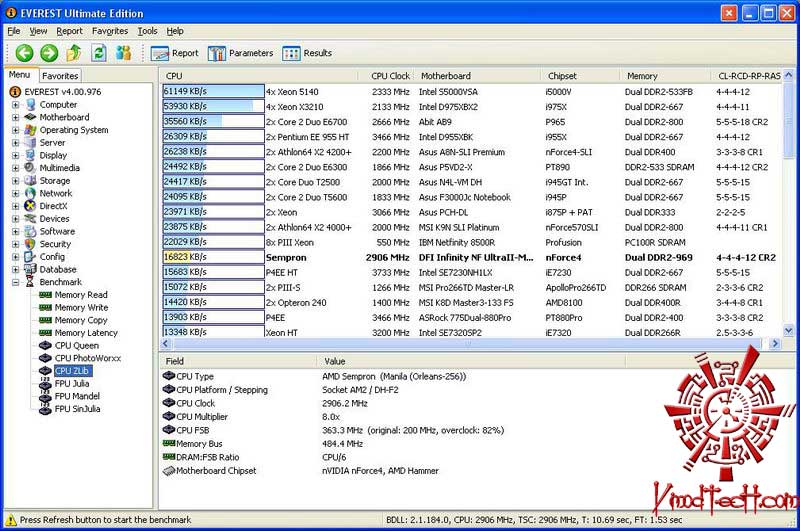Sort by the Motherboard column header
This screenshot has width=800, height=531.
click(478, 76)
